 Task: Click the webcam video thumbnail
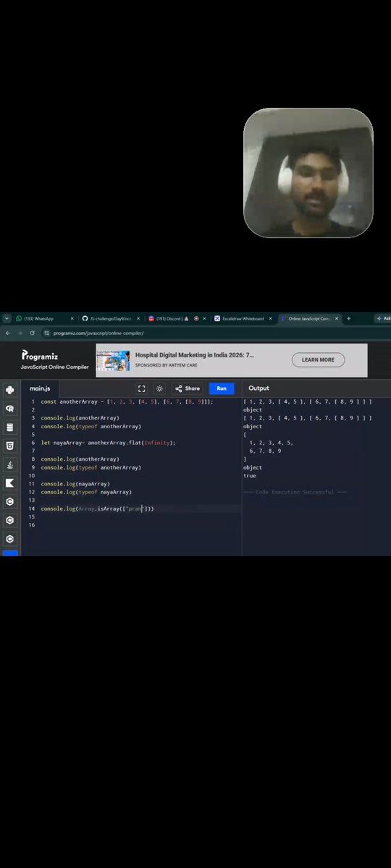(x=308, y=173)
